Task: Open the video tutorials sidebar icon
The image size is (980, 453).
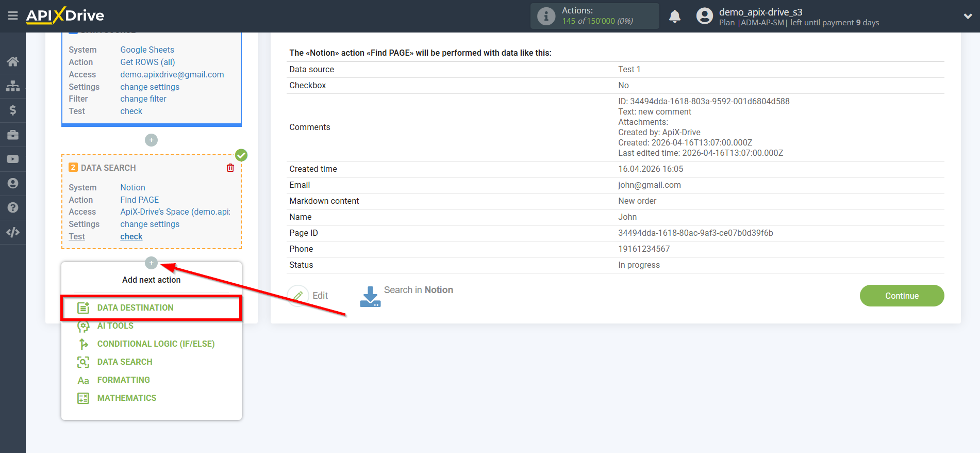Action: [13, 159]
